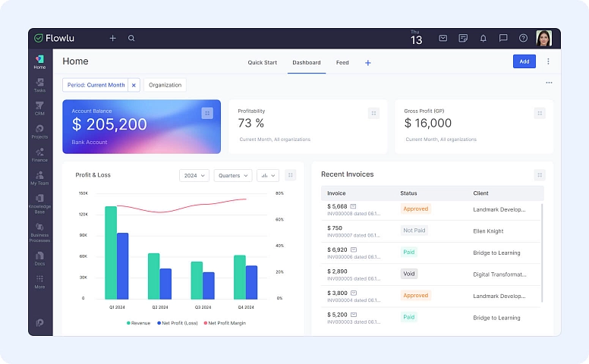Image resolution: width=589 pixels, height=364 pixels.
Task: Remove the Period: Current Month filter
Action: 134,85
